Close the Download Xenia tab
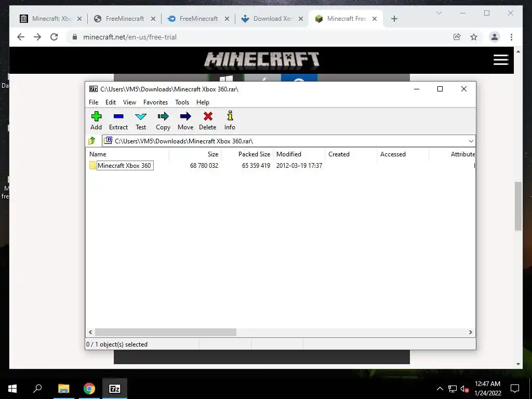Viewport: 532px width, 399px height. point(301,19)
